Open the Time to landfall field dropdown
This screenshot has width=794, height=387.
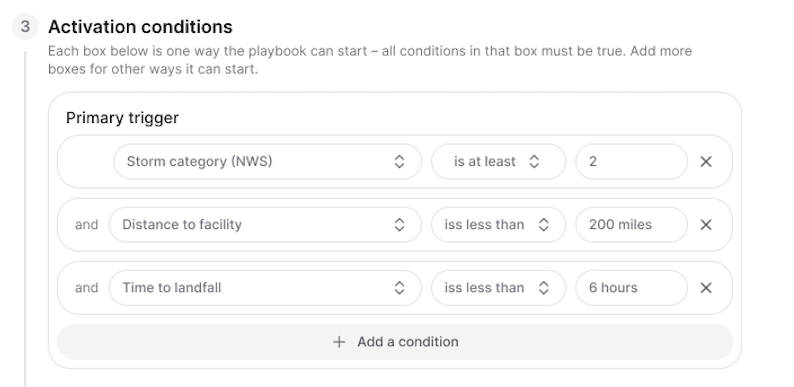tap(265, 288)
